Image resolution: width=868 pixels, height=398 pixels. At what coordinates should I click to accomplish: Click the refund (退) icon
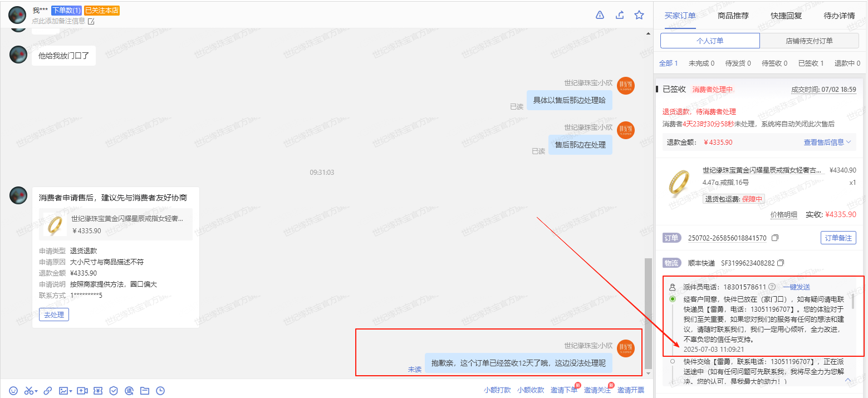click(129, 391)
